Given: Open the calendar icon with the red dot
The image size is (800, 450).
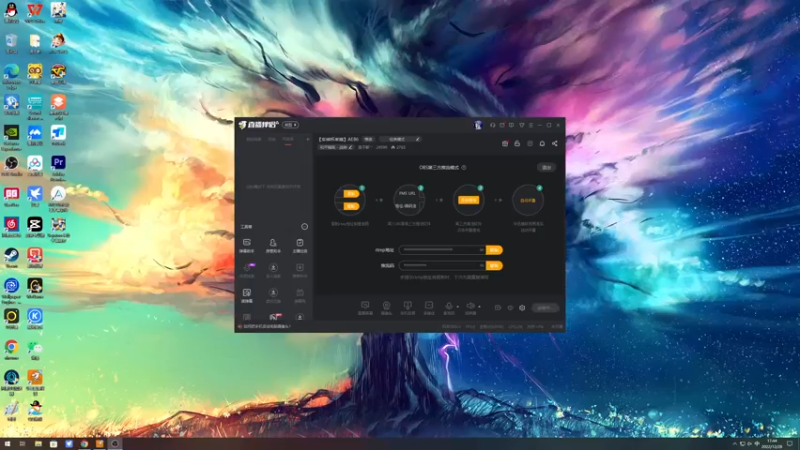Looking at the screenshot, I should coord(505,144).
